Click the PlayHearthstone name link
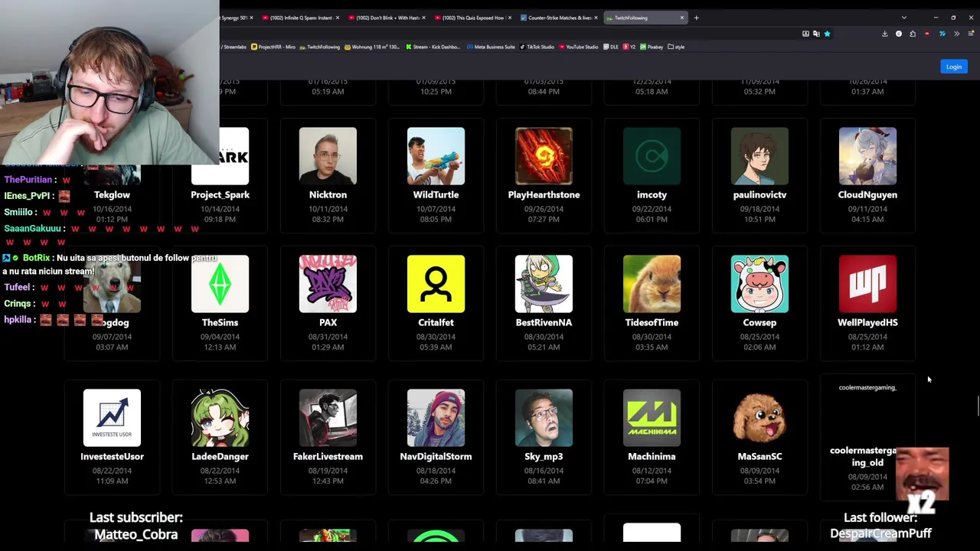This screenshot has height=551, width=980. pyautogui.click(x=544, y=194)
